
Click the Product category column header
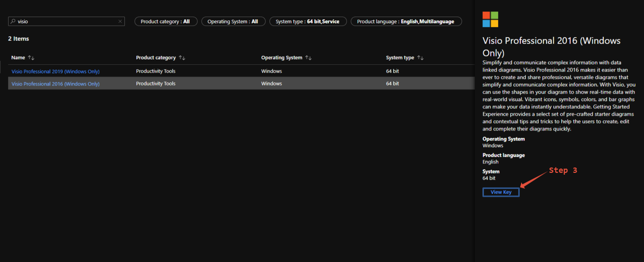[x=156, y=58]
